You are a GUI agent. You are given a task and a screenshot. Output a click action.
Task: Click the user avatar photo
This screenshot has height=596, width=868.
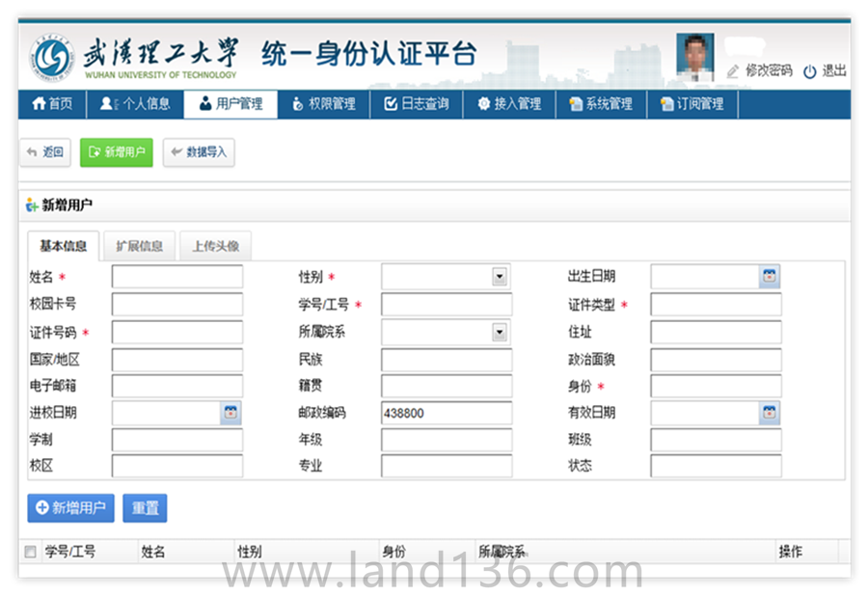pyautogui.click(x=694, y=56)
